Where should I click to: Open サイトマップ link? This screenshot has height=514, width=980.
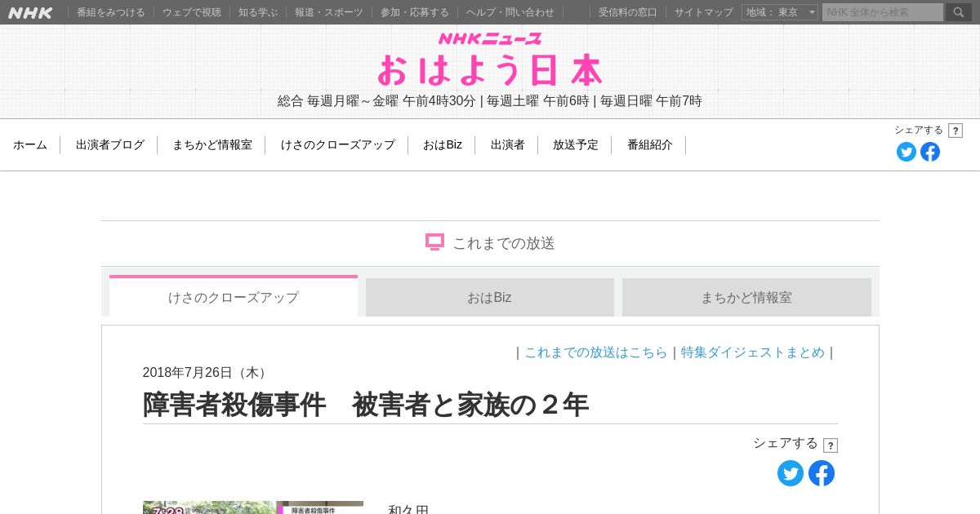(x=704, y=12)
